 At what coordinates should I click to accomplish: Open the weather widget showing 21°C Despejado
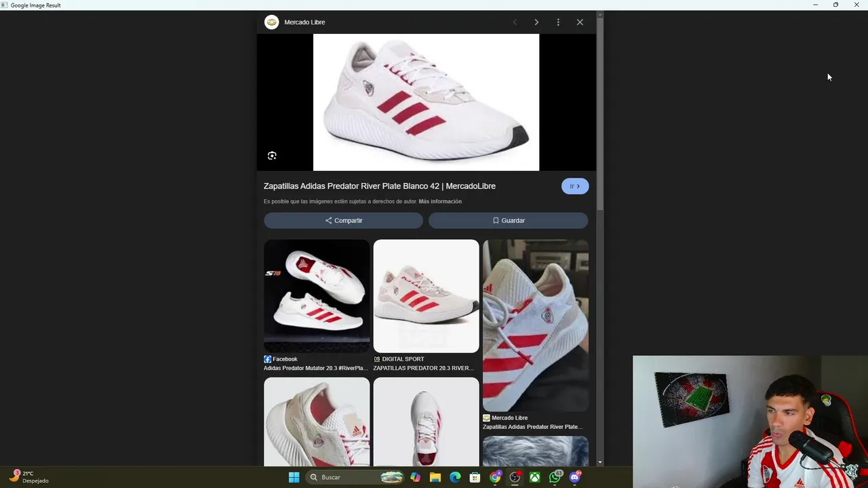coord(28,477)
